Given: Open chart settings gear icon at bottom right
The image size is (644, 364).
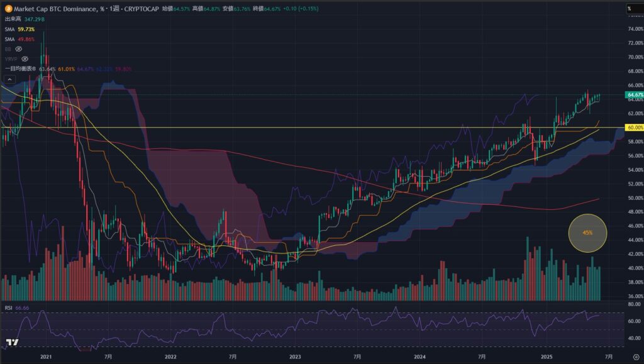Looking at the screenshot, I should 636,357.
